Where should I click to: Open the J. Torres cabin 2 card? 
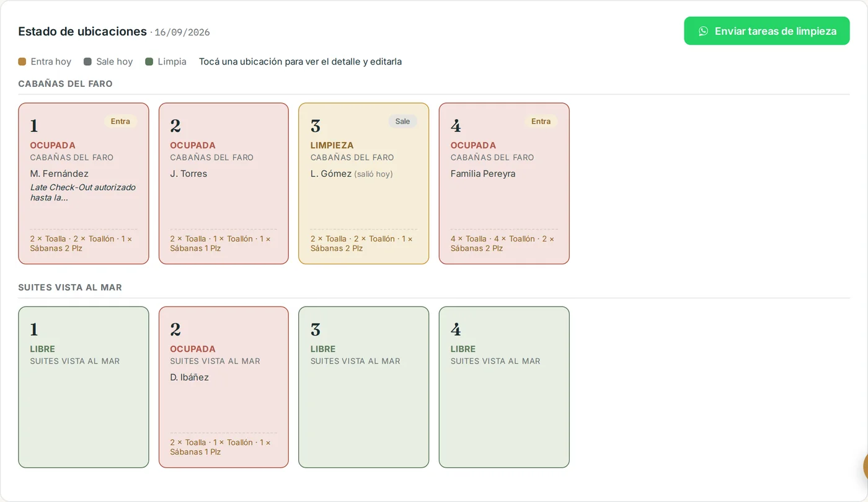click(x=224, y=184)
